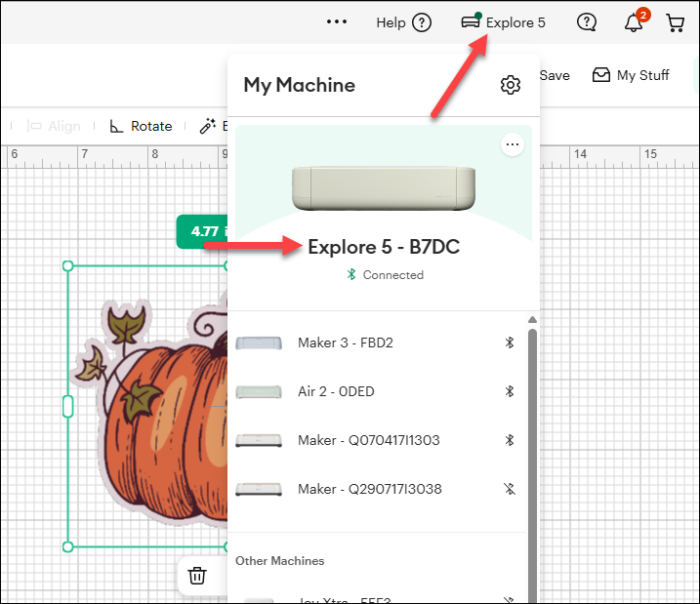
Task: Click the Explore 5 - B7DC name
Action: coord(384,247)
